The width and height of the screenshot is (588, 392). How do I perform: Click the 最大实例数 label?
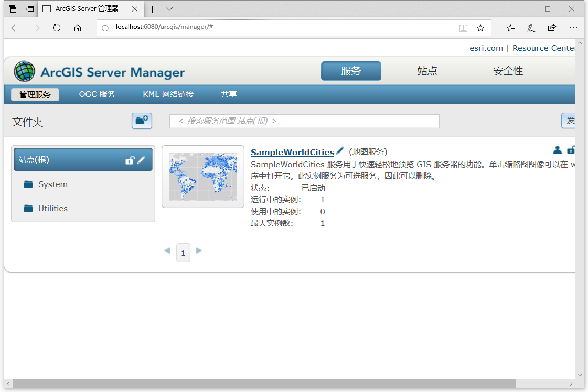click(272, 223)
